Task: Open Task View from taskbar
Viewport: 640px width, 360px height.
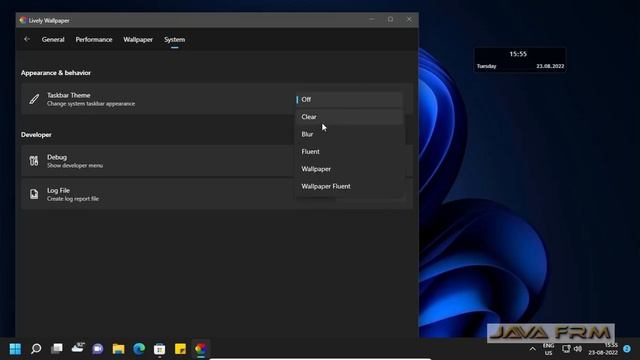Action: pos(57,349)
